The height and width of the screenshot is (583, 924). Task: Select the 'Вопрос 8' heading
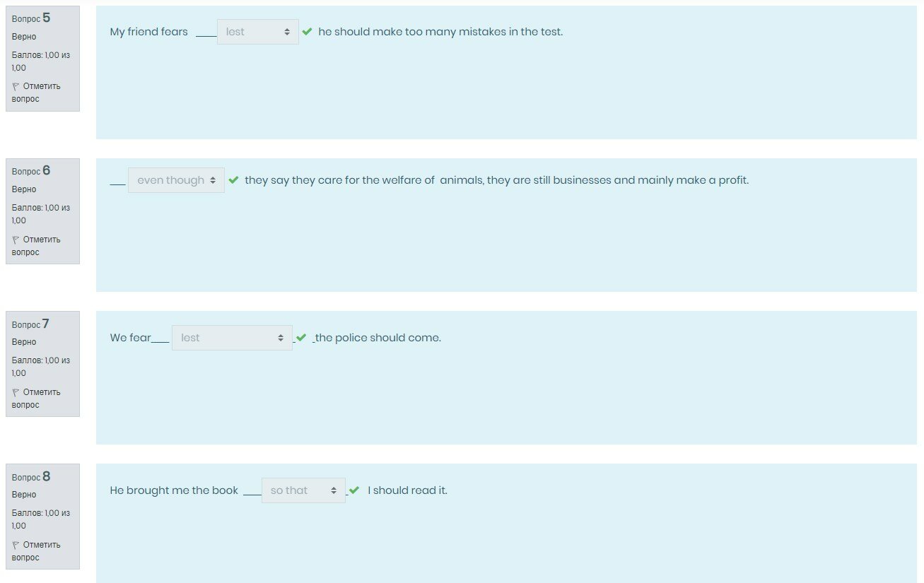[31, 477]
